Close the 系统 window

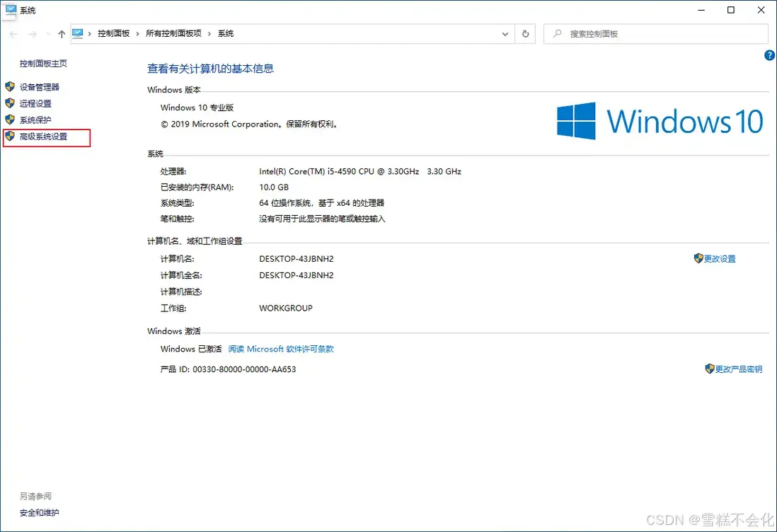point(761,10)
